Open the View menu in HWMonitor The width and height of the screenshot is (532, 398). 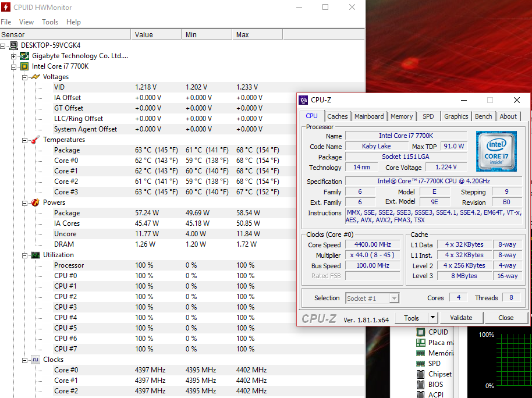tap(26, 22)
